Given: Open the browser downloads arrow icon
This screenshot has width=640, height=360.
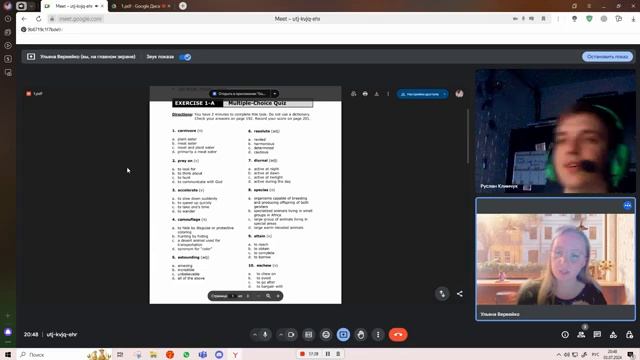Looking at the screenshot, I should [x=633, y=19].
